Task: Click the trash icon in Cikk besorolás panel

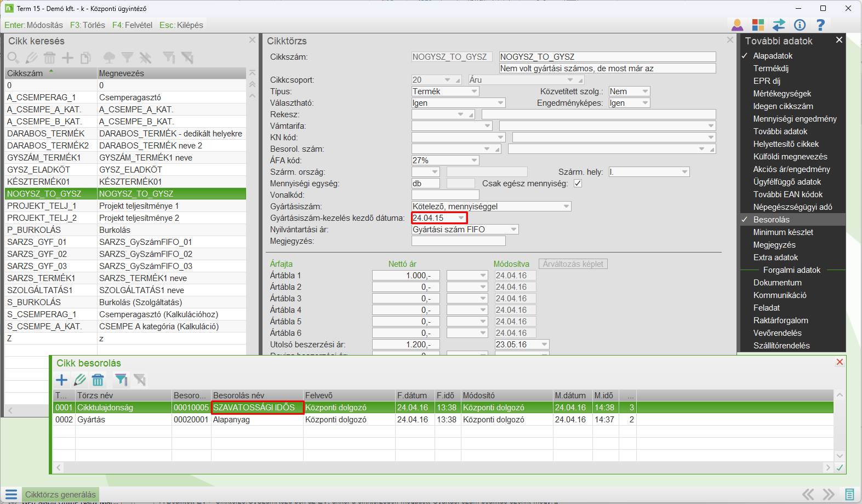Action: pyautogui.click(x=98, y=380)
